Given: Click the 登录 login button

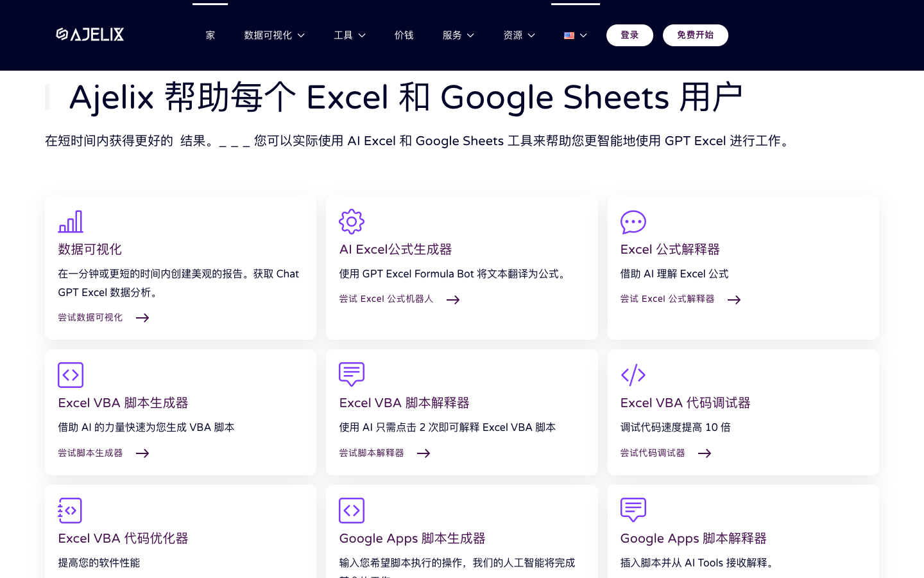Looking at the screenshot, I should point(629,35).
